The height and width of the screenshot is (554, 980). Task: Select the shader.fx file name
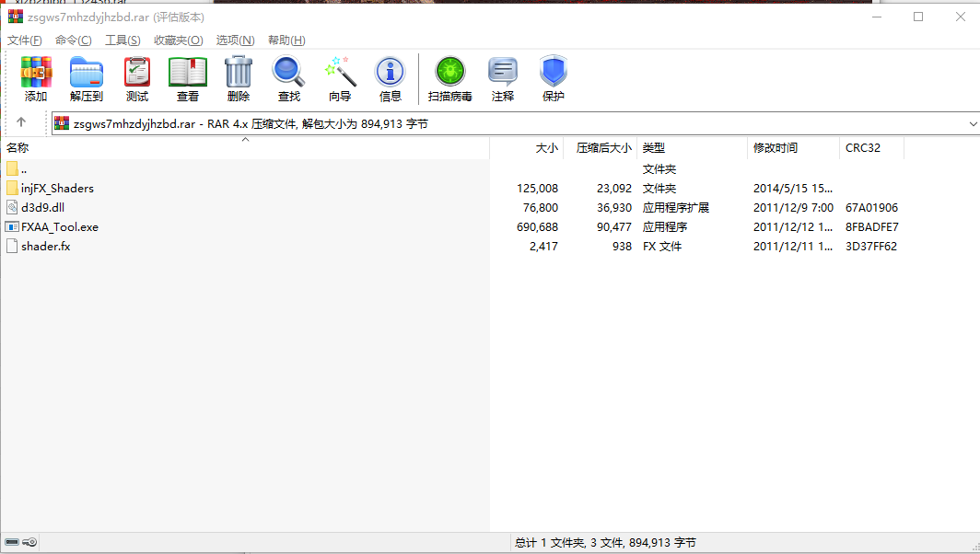click(46, 246)
